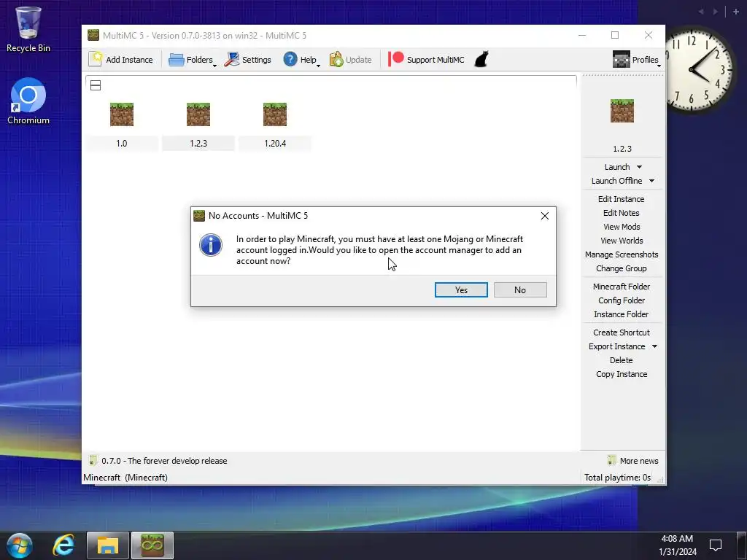Viewport: 747px width, 560px height.
Task: Open the Windows Start button
Action: [19, 545]
